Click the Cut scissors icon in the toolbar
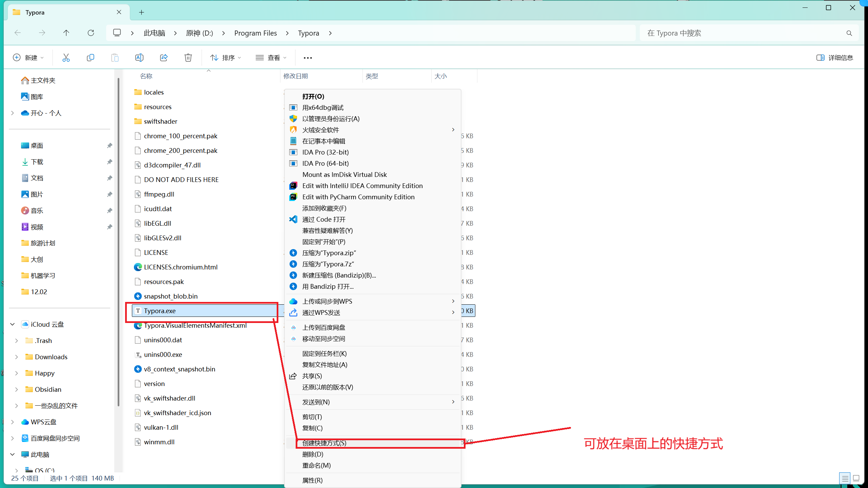The height and width of the screenshot is (488, 868). pos(66,58)
